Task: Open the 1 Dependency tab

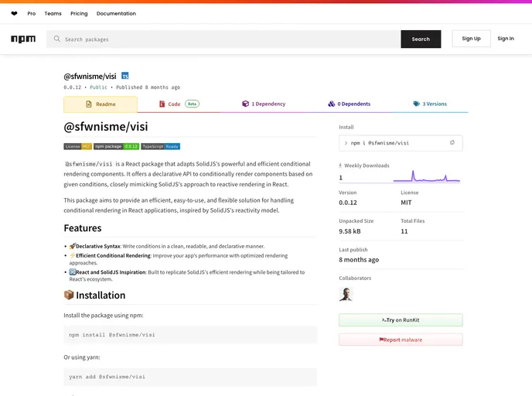Action: (x=264, y=104)
